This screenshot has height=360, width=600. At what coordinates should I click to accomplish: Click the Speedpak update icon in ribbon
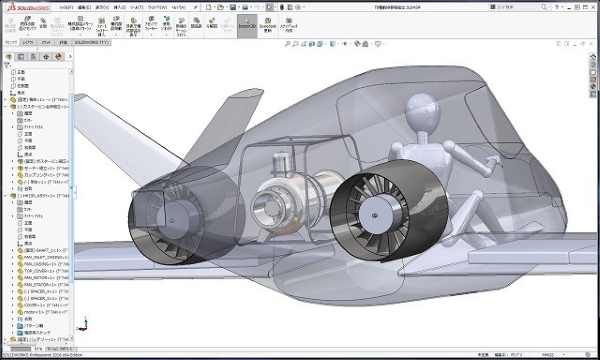point(267,25)
